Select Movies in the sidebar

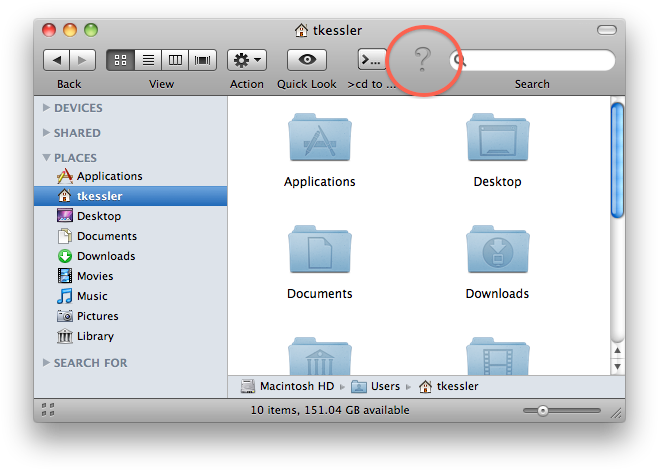pyautogui.click(x=131, y=276)
